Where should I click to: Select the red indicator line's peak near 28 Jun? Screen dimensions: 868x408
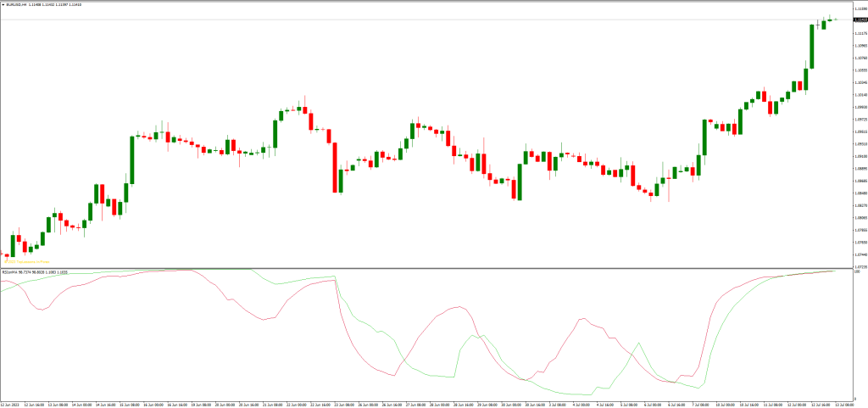click(456, 307)
